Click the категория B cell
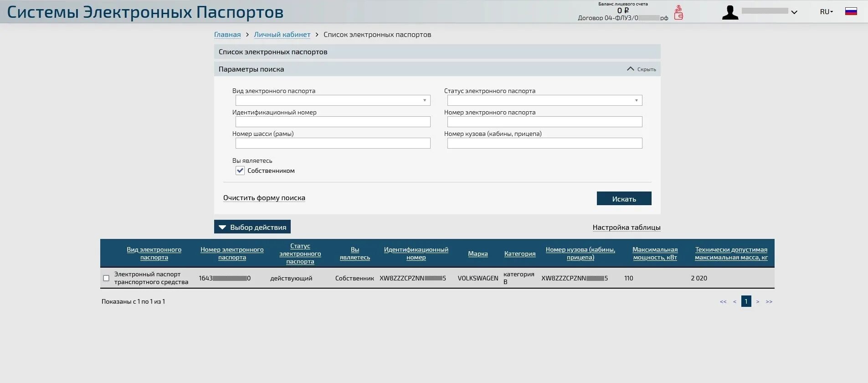This screenshot has height=383, width=868. tap(519, 278)
